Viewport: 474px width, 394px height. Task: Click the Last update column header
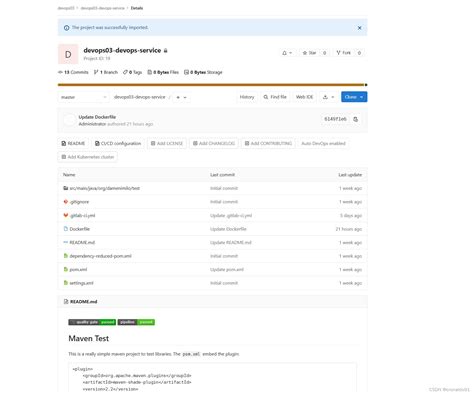coord(350,175)
